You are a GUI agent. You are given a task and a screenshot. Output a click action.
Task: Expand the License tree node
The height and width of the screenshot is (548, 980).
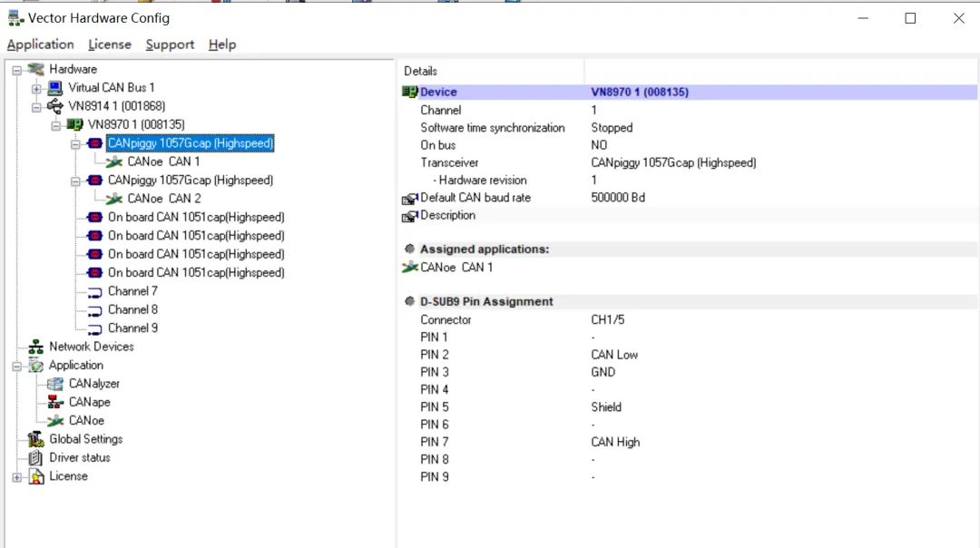click(17, 477)
